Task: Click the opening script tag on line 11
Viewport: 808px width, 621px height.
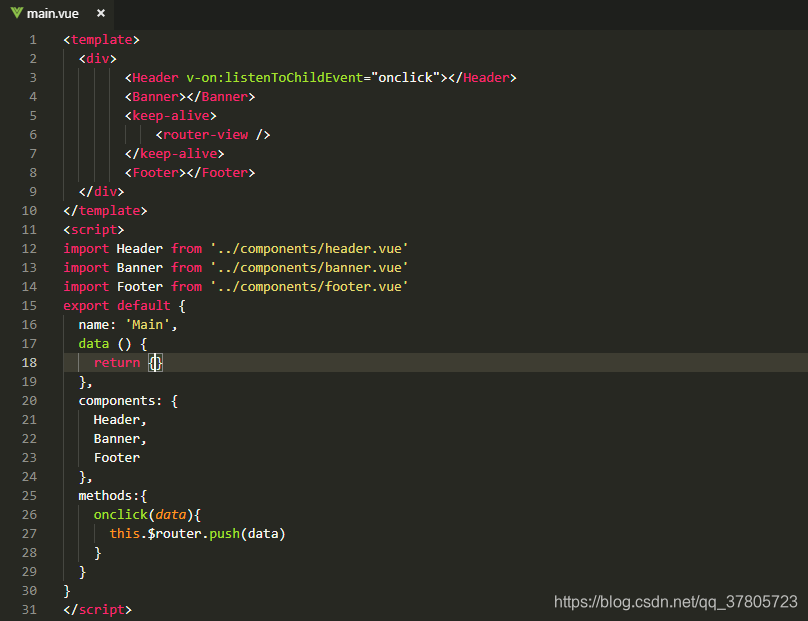Action: [94, 230]
